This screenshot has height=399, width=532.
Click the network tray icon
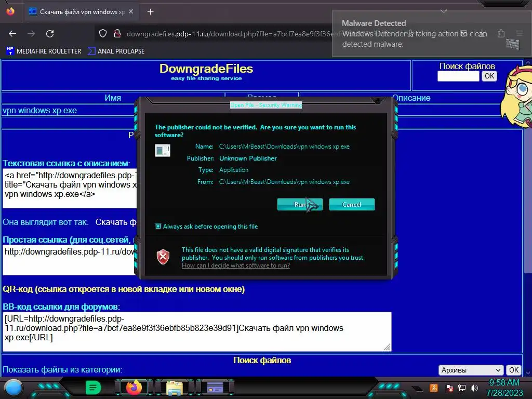tap(462, 388)
